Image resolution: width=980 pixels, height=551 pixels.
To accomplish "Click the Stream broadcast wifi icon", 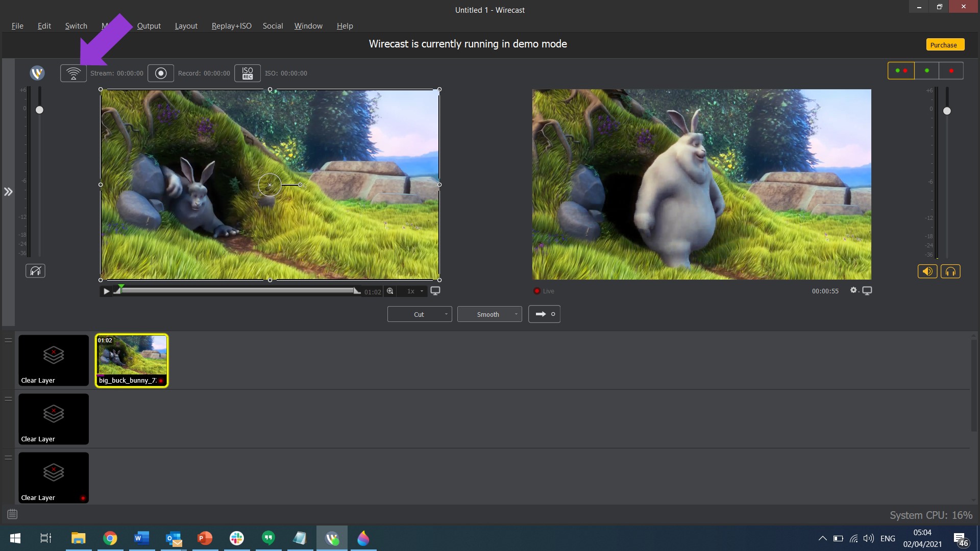I will tap(73, 73).
